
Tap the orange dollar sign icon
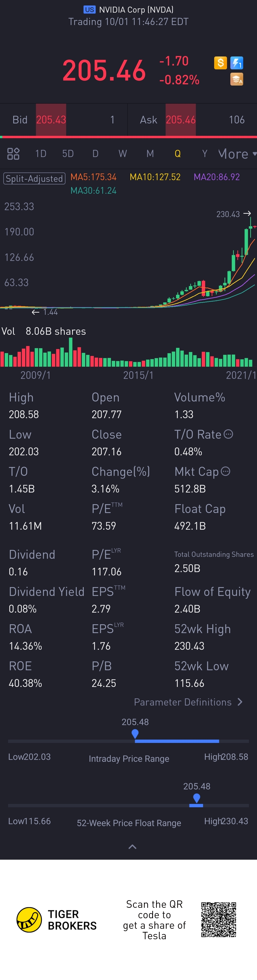pyautogui.click(x=221, y=63)
